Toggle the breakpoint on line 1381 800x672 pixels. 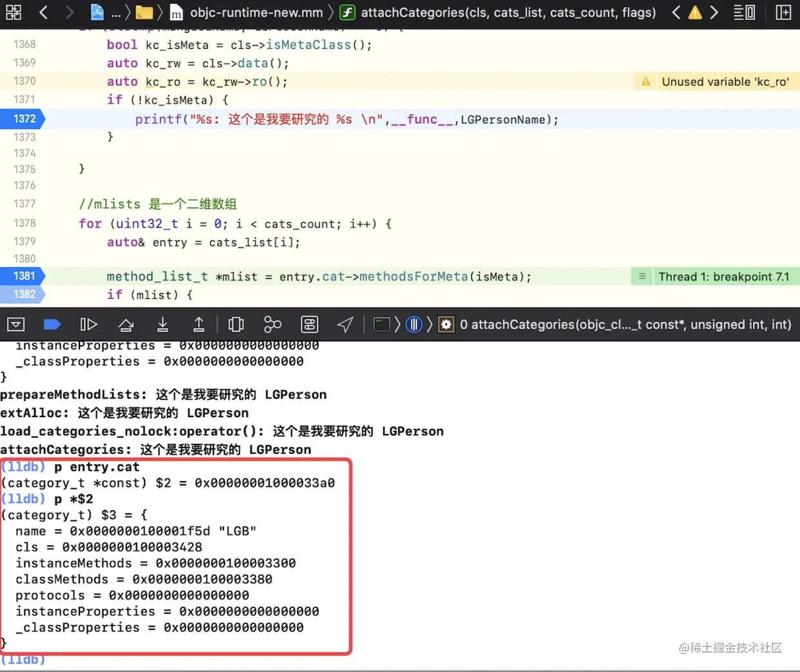[23, 276]
